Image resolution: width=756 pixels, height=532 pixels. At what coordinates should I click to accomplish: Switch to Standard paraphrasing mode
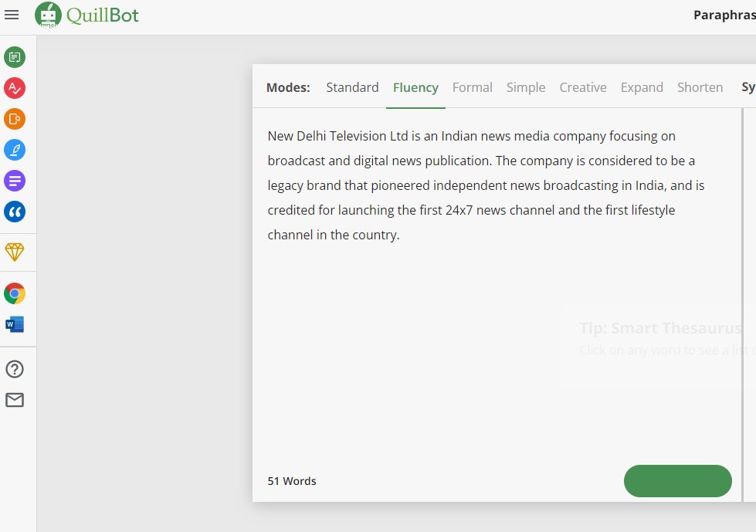tap(352, 87)
